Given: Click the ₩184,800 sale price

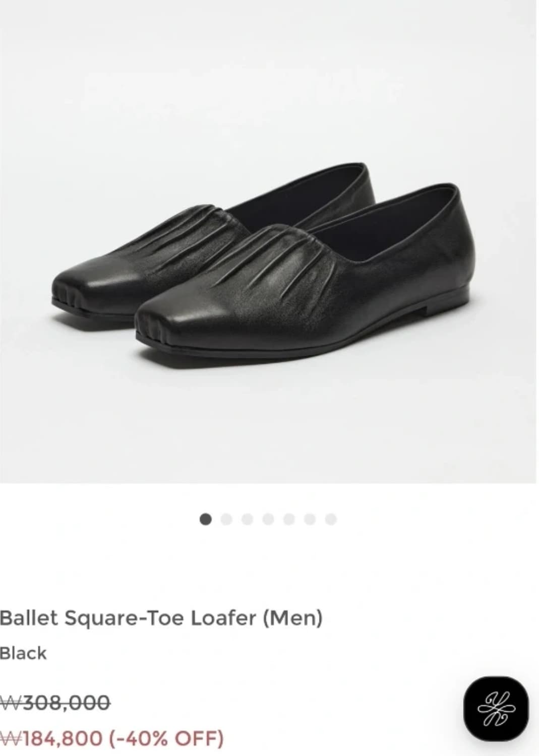Looking at the screenshot, I should [x=51, y=739].
